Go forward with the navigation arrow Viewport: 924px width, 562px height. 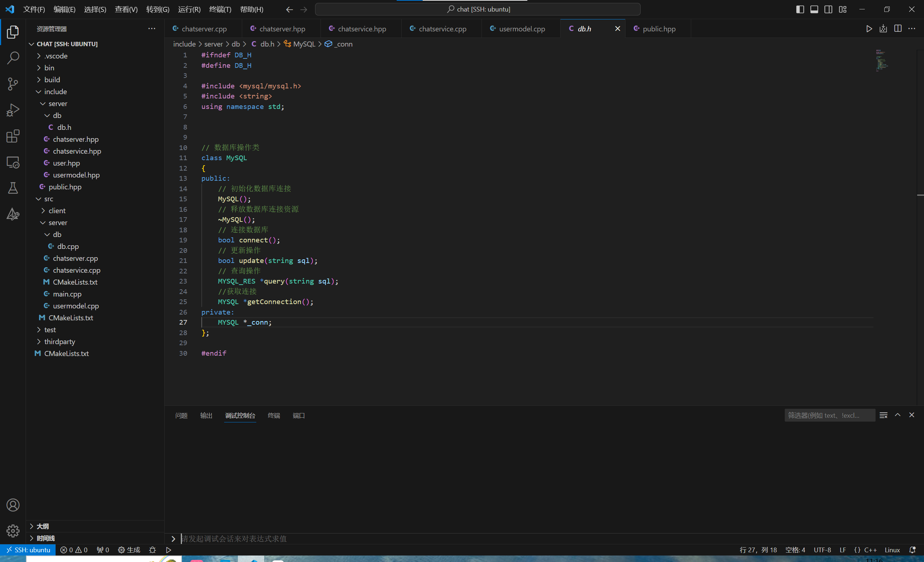(x=304, y=9)
